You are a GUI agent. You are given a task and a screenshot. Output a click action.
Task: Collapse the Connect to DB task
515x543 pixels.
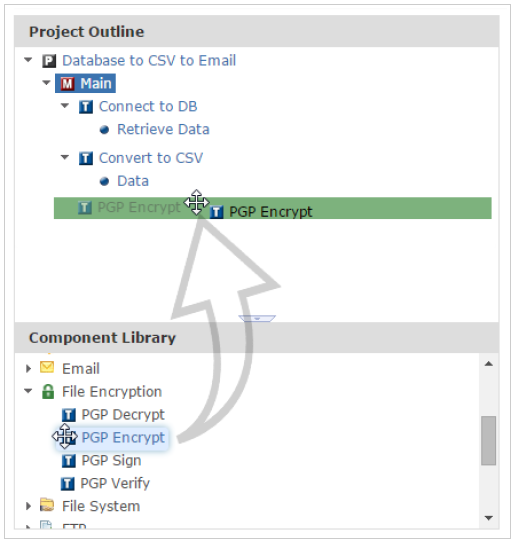[x=65, y=106]
